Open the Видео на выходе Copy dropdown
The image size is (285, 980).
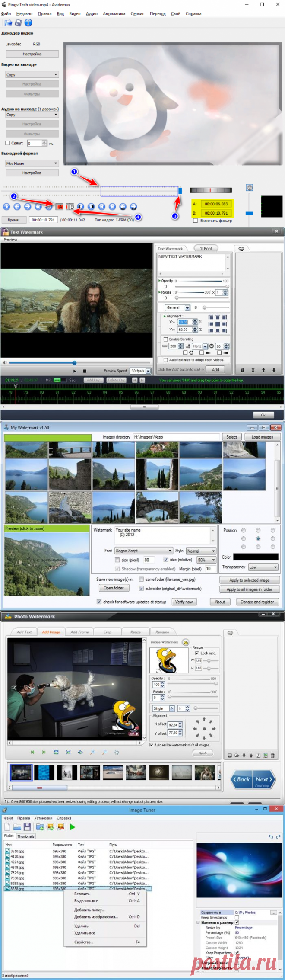click(32, 75)
